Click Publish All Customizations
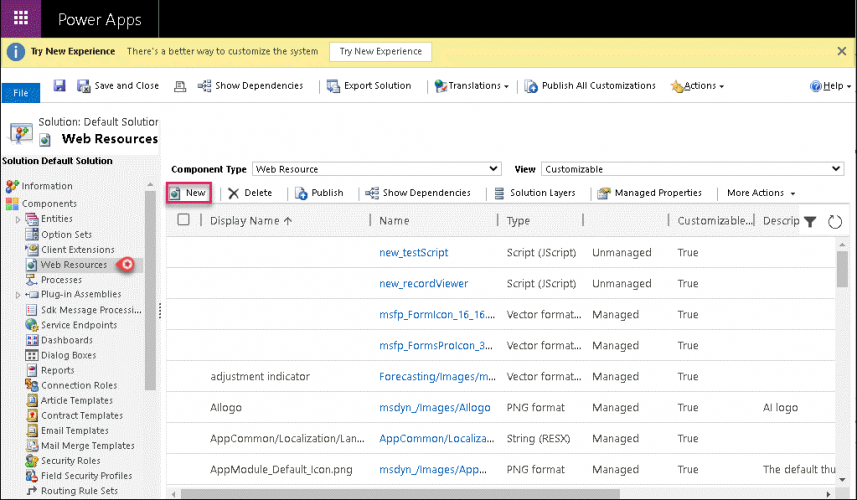The width and height of the screenshot is (857, 500). [x=590, y=86]
